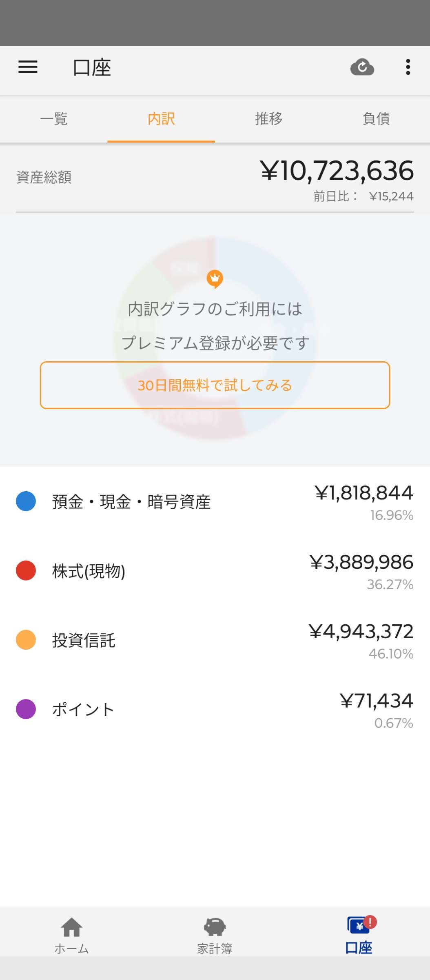Tap the orange 投資信託 color dot

(x=26, y=640)
